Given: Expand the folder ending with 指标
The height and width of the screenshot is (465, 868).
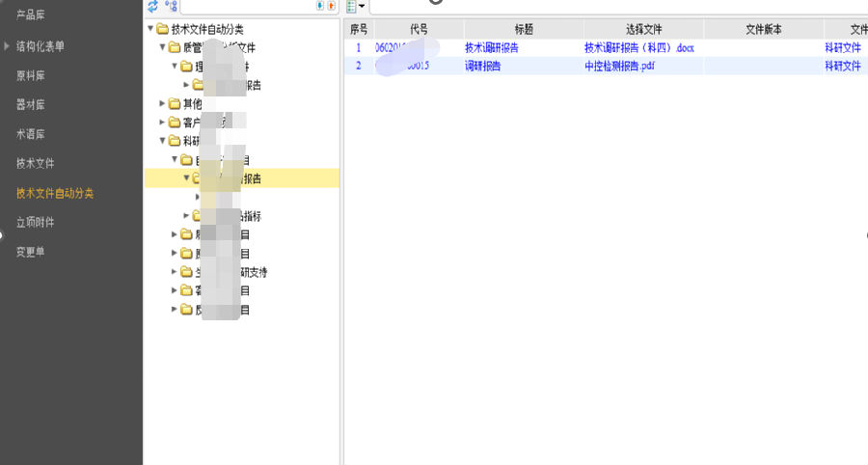Looking at the screenshot, I should (186, 215).
